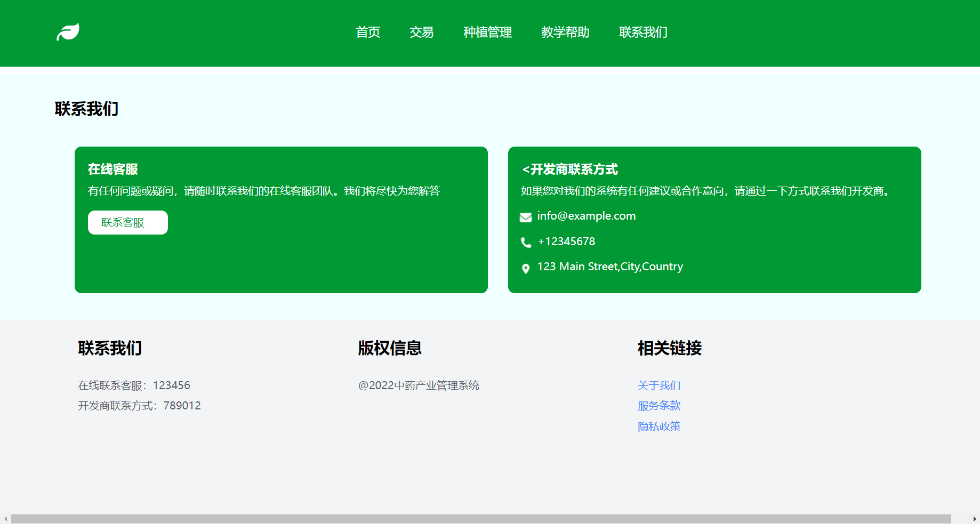Screen dimensions: 980x524
Task: Click 联系我们 in the top navigation
Action: [643, 33]
